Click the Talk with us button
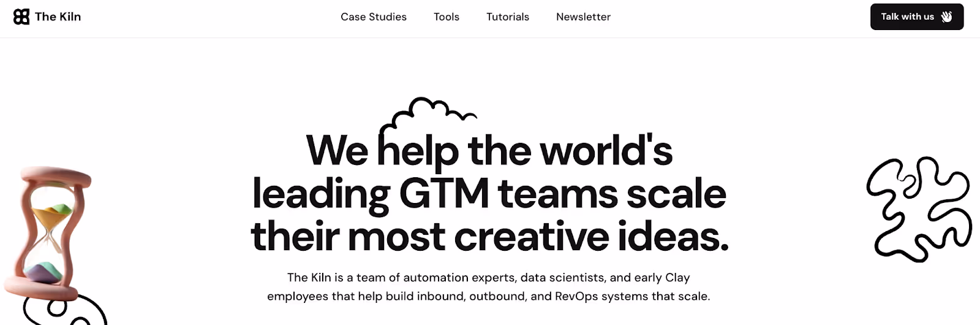Image resolution: width=980 pixels, height=325 pixels. pos(917,17)
